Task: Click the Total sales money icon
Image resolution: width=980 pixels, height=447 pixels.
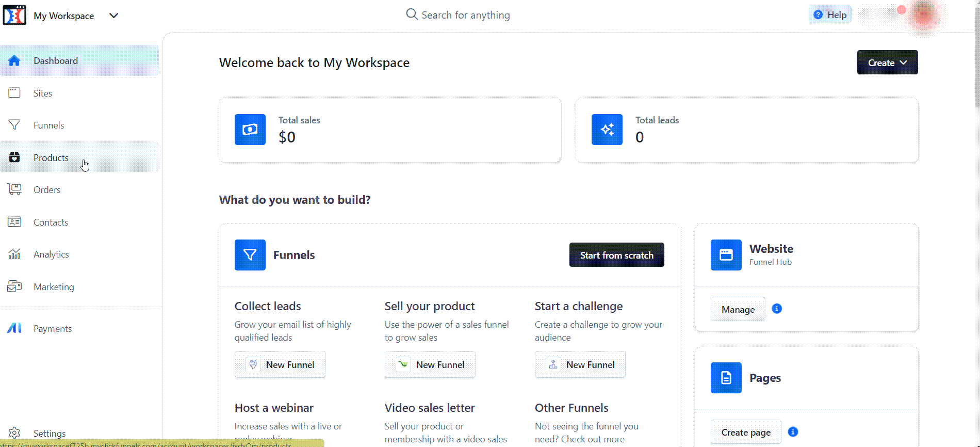Action: (x=250, y=130)
